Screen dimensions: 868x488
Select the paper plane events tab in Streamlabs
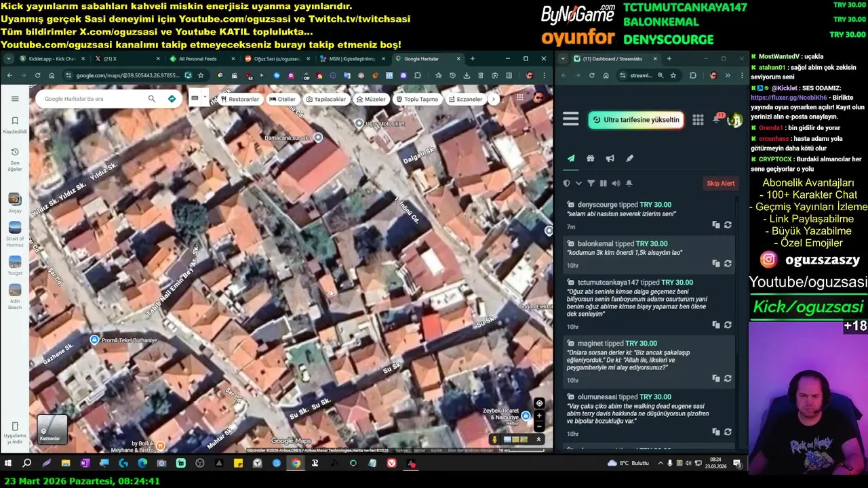571,159
